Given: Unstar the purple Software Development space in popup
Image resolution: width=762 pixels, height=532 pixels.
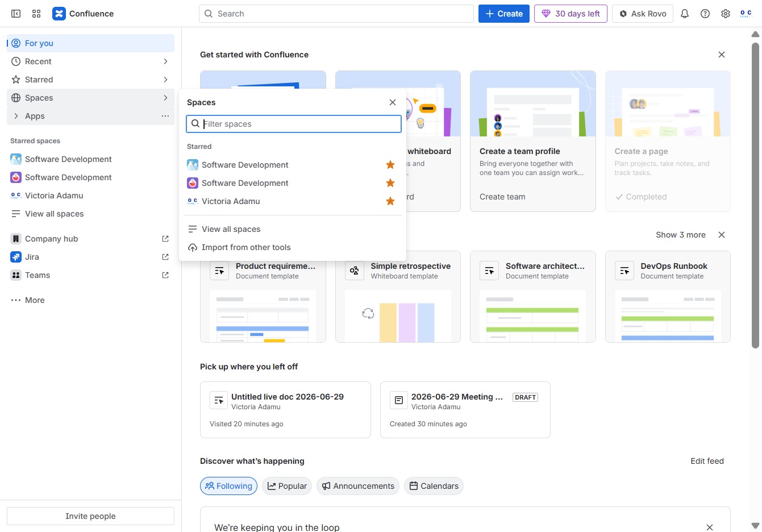Looking at the screenshot, I should coord(390,183).
